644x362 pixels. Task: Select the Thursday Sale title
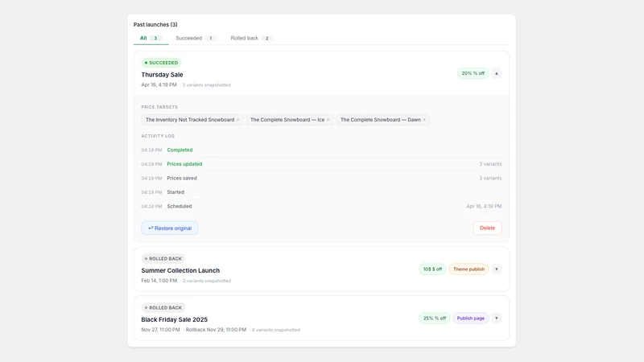coord(163,75)
